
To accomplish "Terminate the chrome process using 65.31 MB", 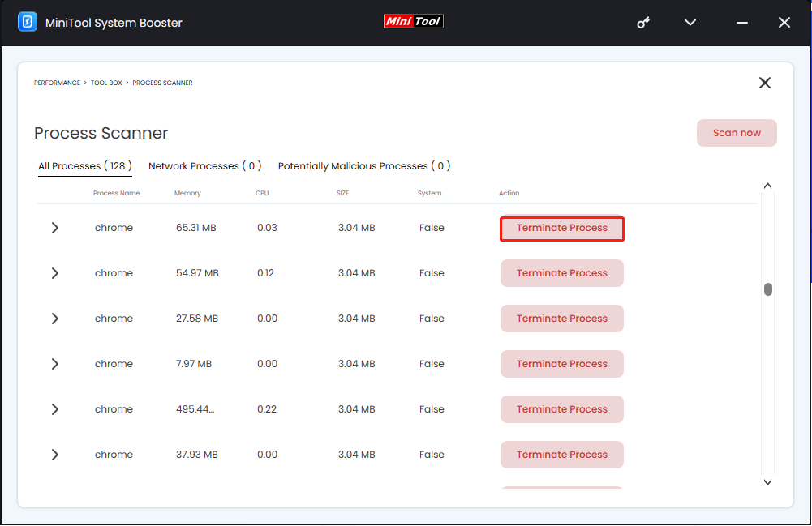I will pyautogui.click(x=562, y=228).
